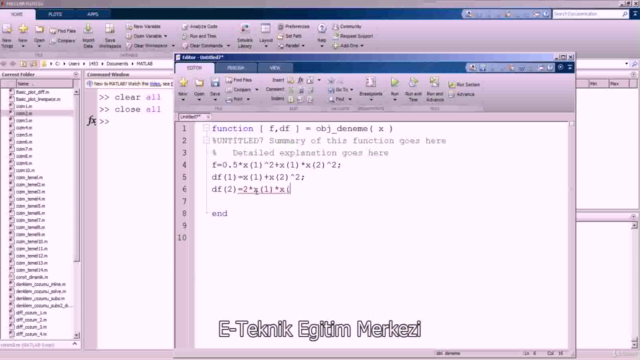Select diff_cozum_4.m in Current Folder
The height and width of the screenshot is (360, 640).
click(31, 334)
